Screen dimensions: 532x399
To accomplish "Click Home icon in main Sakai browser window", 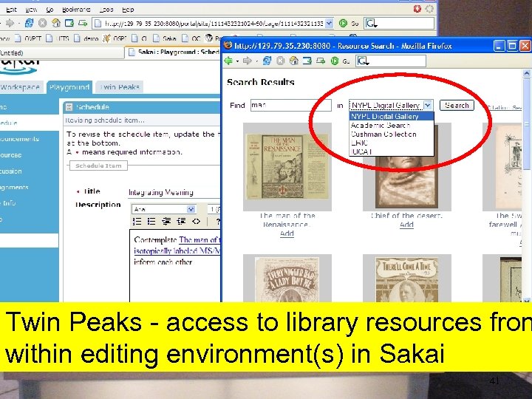I will [x=56, y=23].
